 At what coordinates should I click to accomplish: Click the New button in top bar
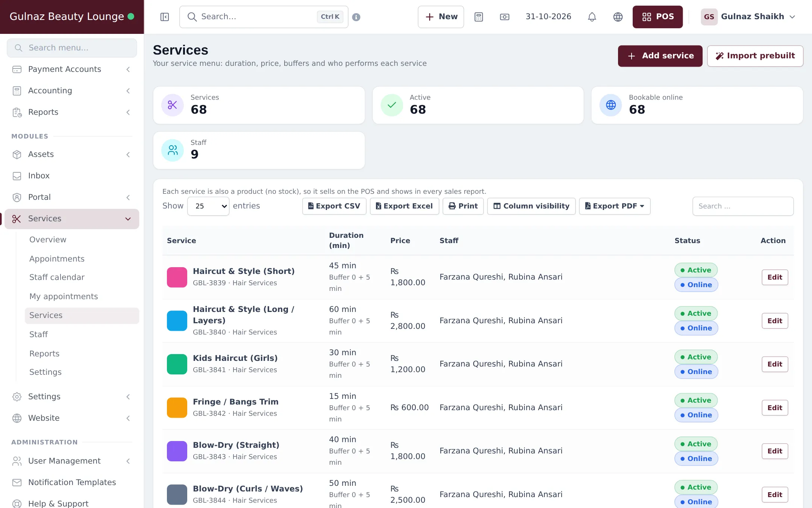tap(441, 17)
